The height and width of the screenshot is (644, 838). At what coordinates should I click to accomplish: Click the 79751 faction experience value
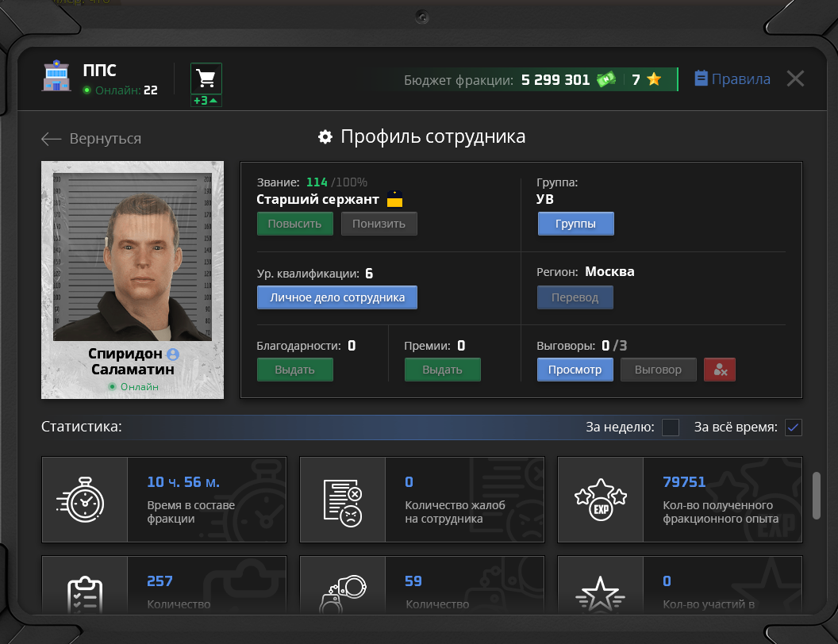(684, 482)
